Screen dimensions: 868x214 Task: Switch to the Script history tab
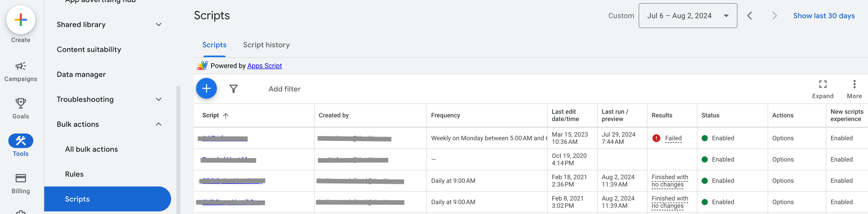pos(266,45)
